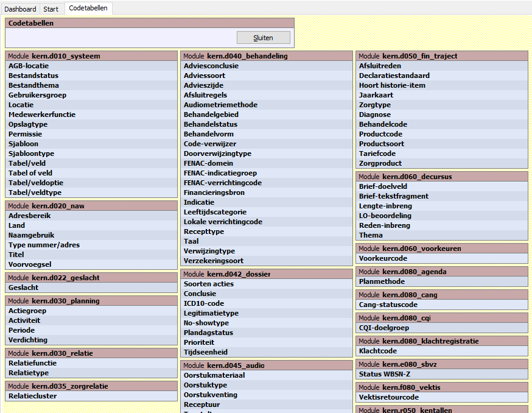Open the Adviesconclusie code table
Screen dimensions: 532x413
click(211, 66)
